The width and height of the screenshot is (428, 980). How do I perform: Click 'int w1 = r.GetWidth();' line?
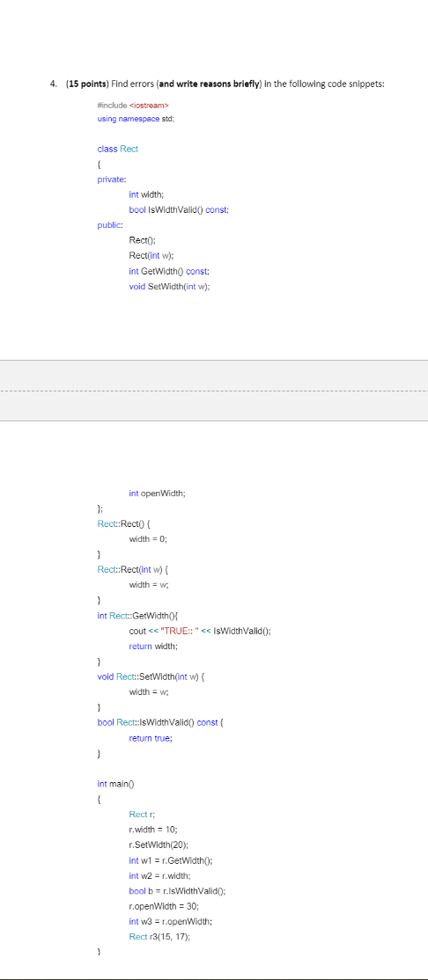[x=172, y=860]
